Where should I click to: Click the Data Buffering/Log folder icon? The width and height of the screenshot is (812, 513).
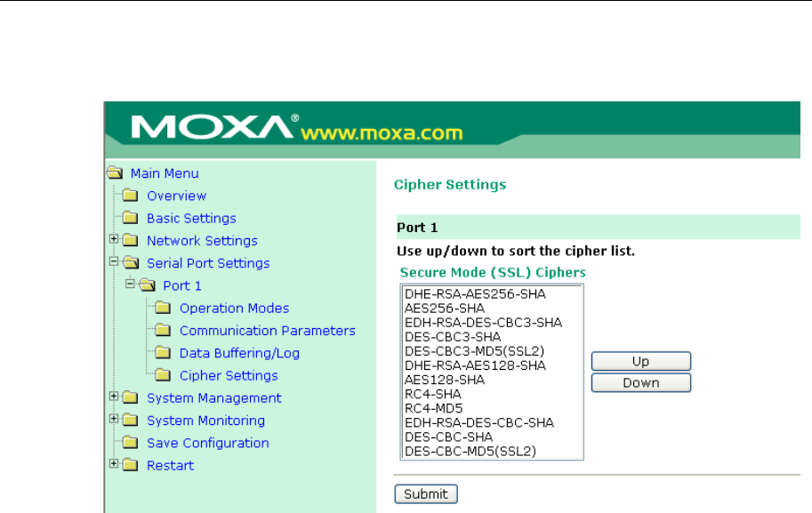[163, 353]
